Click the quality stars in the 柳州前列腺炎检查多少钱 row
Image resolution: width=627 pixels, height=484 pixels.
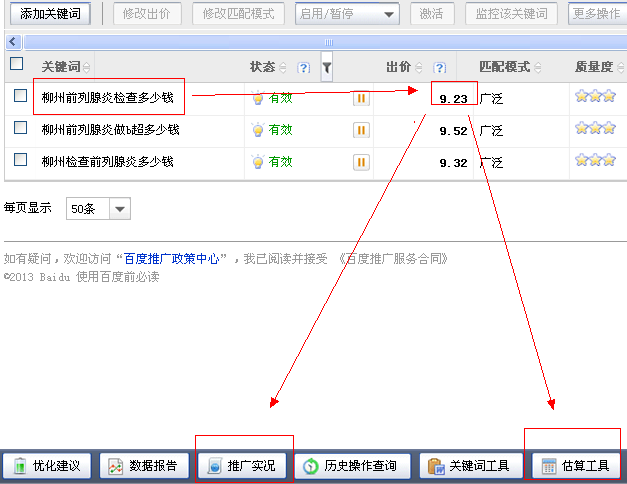pos(595,96)
